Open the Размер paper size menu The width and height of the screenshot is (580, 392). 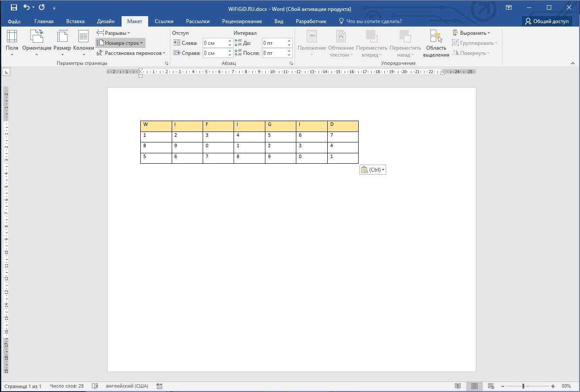pyautogui.click(x=62, y=43)
